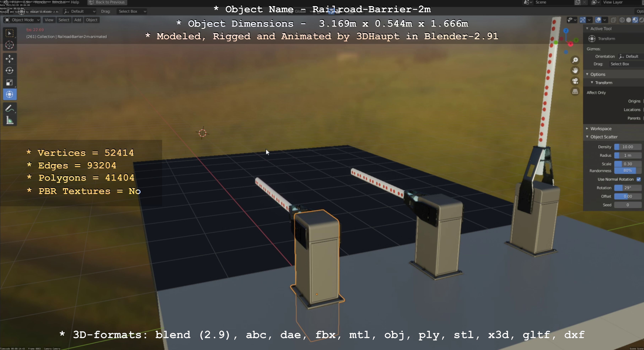Screen dimensions: 644x350
Task: Click the zoom magnifier view icon
Action: pos(575,60)
